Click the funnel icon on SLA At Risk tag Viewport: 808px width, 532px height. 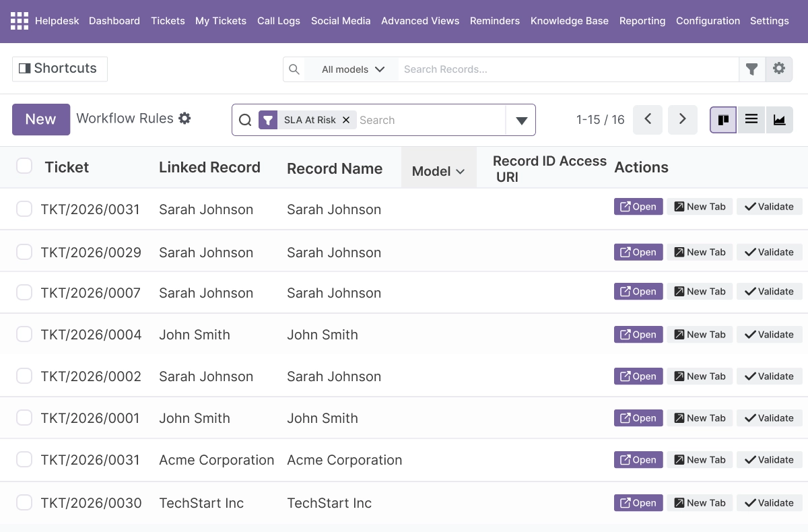[x=268, y=120]
